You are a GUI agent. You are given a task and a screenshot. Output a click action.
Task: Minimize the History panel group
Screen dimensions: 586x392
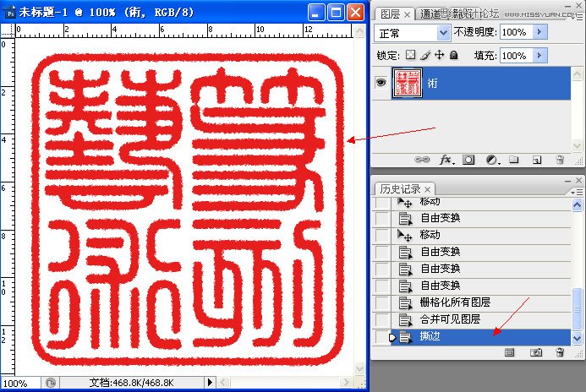pos(567,181)
